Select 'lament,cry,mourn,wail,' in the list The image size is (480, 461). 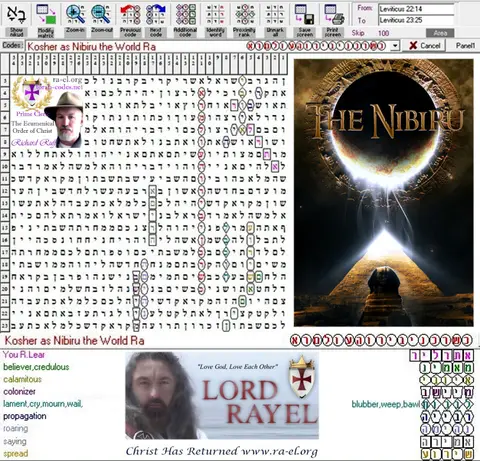[43, 404]
